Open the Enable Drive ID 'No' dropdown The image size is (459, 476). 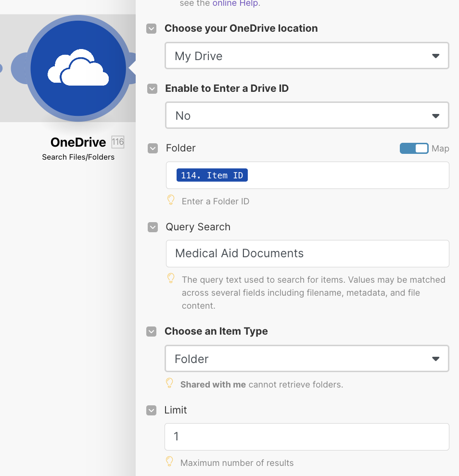[x=307, y=115]
